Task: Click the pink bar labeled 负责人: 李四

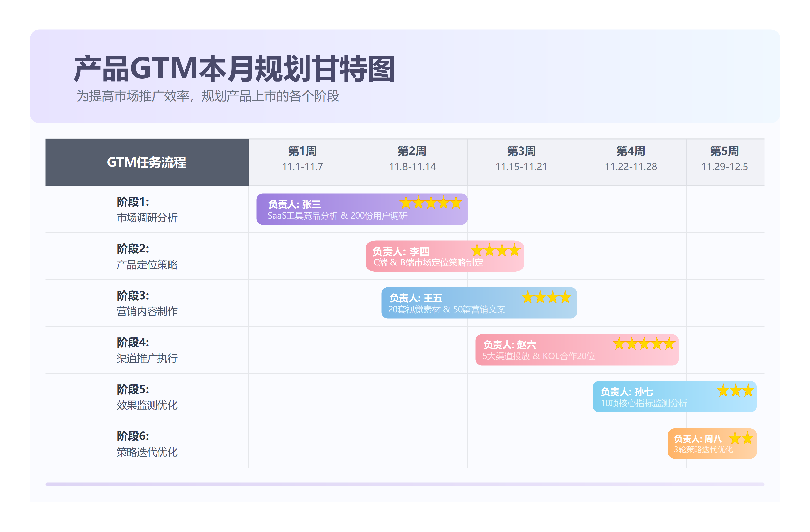Action: click(x=444, y=257)
